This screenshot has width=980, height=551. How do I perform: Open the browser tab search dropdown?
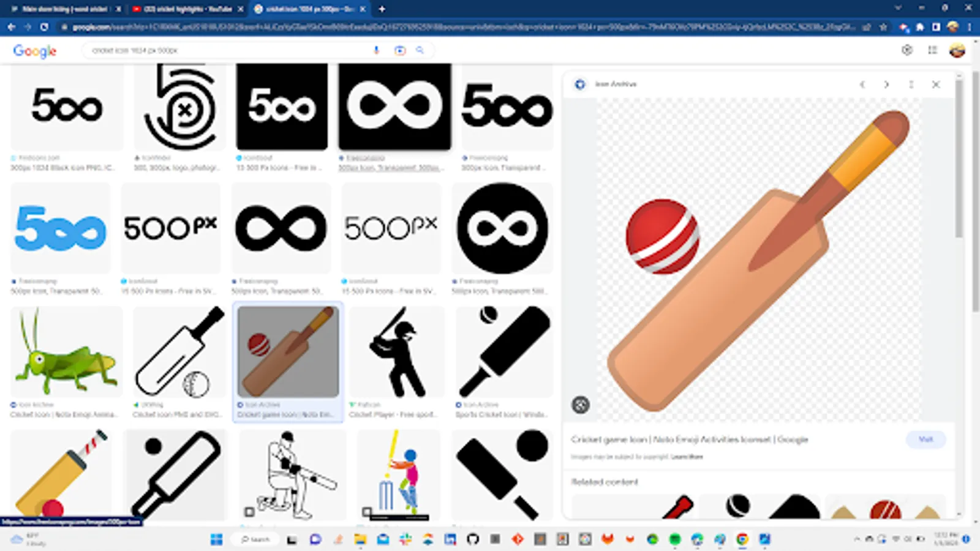pyautogui.click(x=898, y=9)
